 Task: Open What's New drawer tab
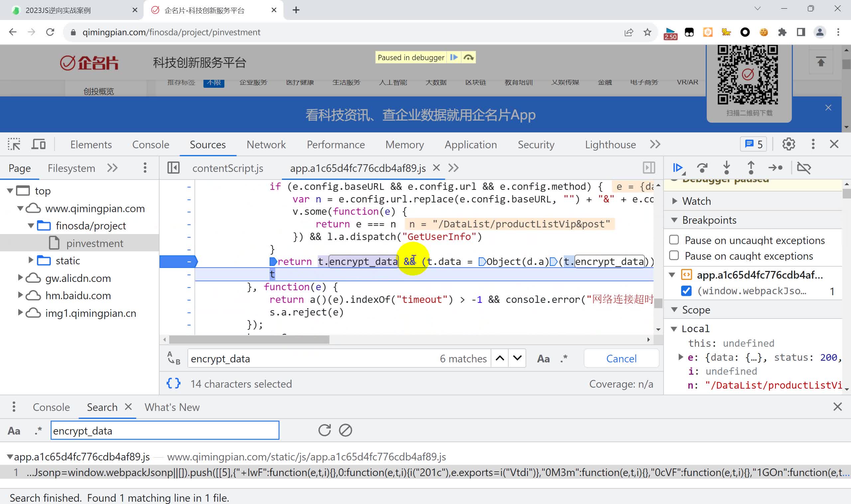(172, 407)
